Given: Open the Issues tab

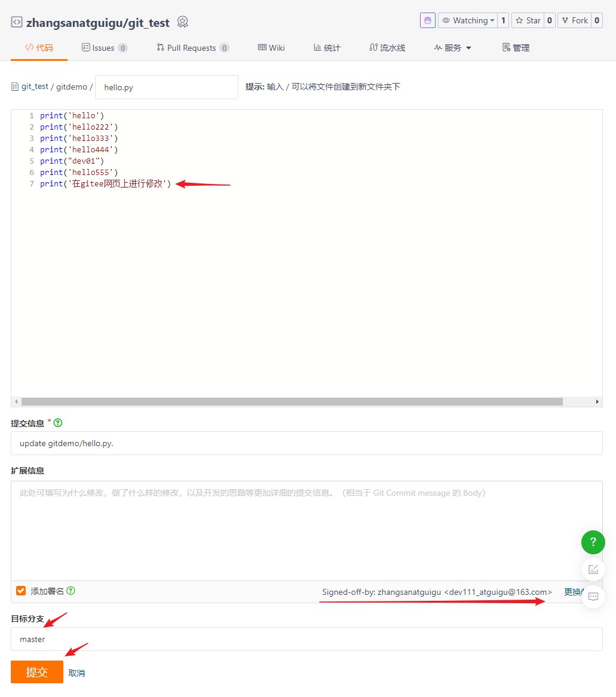Looking at the screenshot, I should coord(105,48).
